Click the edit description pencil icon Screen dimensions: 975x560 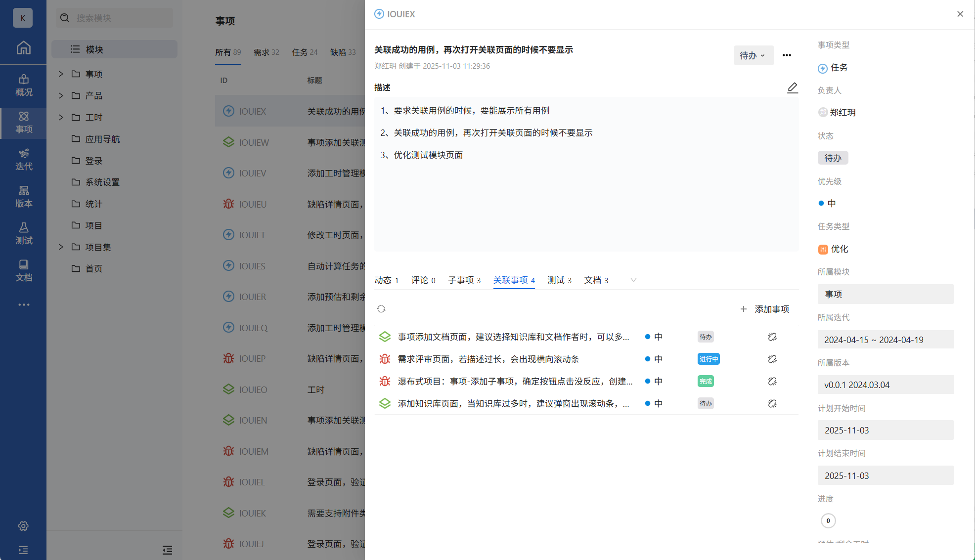792,88
